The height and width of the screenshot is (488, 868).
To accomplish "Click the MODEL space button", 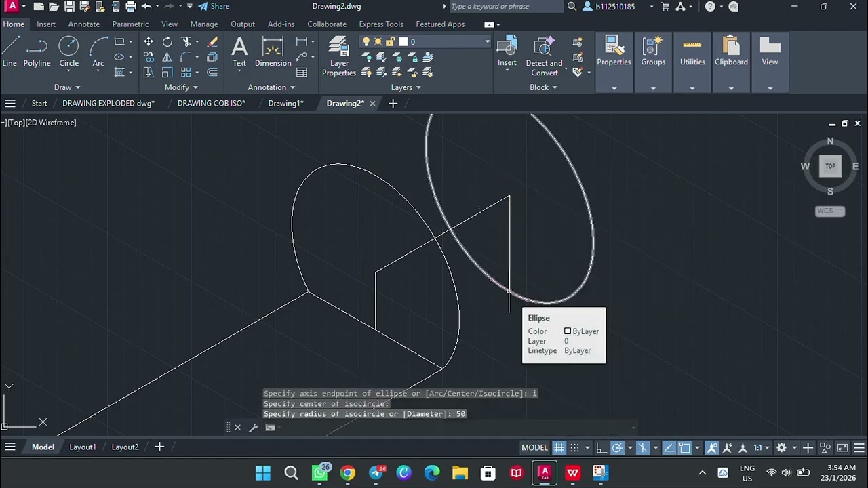I will [x=534, y=447].
